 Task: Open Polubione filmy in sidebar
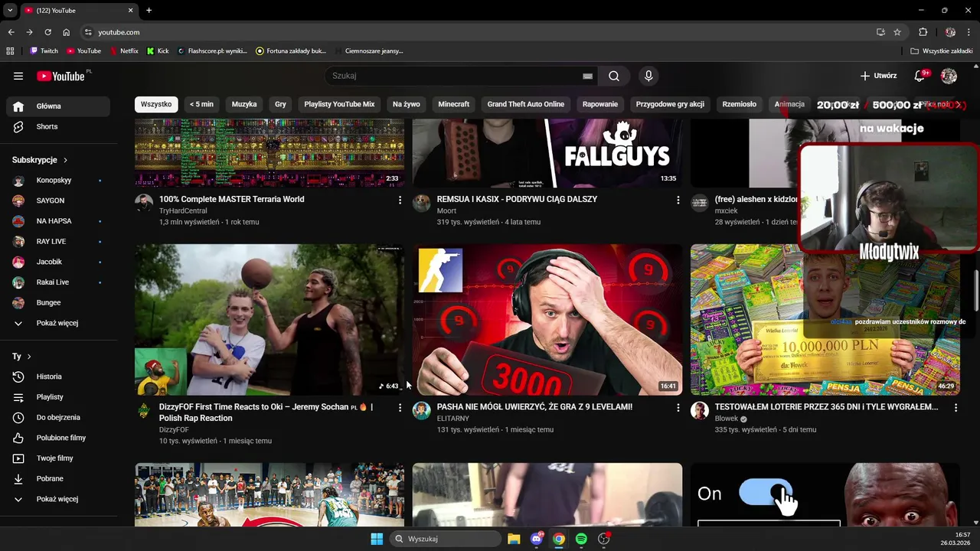[x=57, y=438]
